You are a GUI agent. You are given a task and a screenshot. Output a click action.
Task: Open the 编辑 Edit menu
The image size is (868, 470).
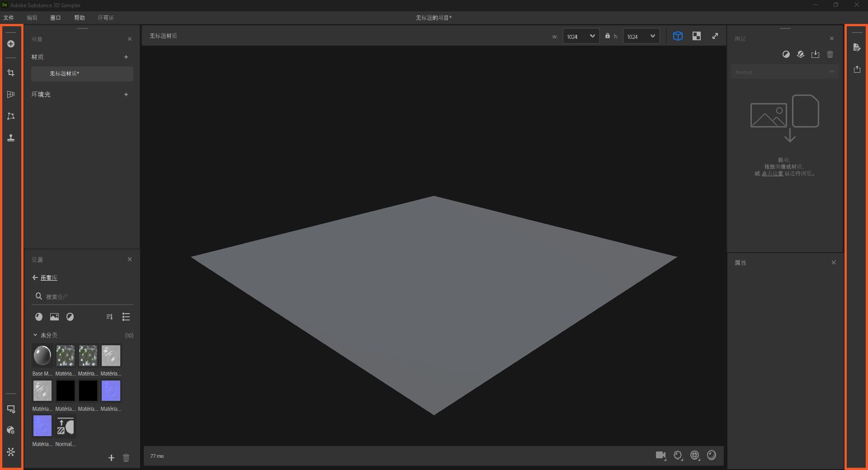point(32,18)
